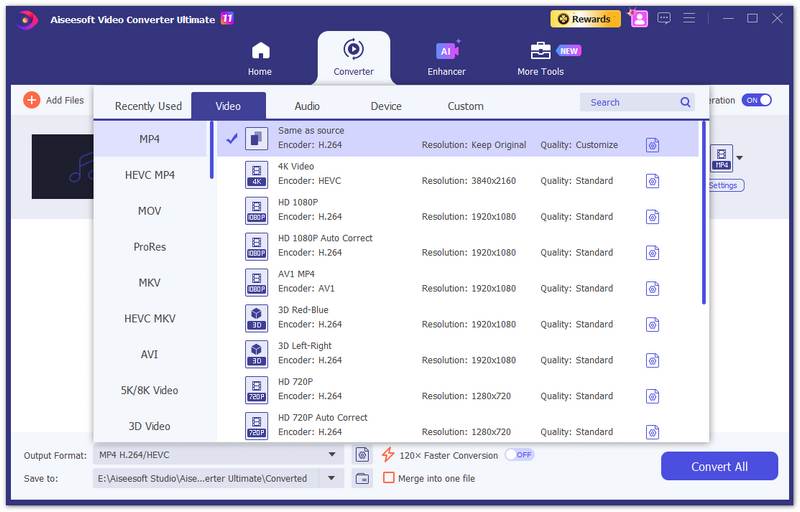The height and width of the screenshot is (512, 800).
Task: Toggle 120× Faster Conversion switch
Action: (519, 455)
